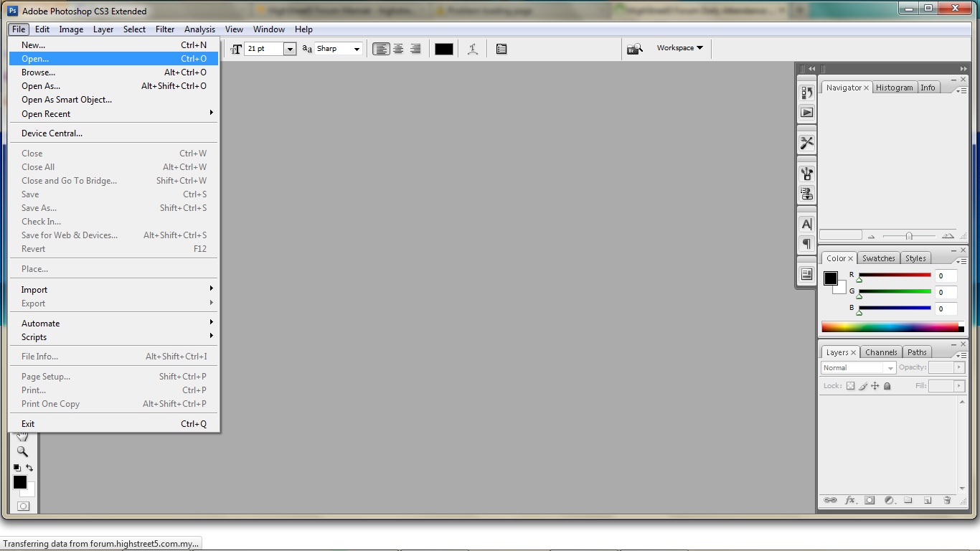This screenshot has width=980, height=551.
Task: Choose New... from File menu
Action: tap(113, 44)
